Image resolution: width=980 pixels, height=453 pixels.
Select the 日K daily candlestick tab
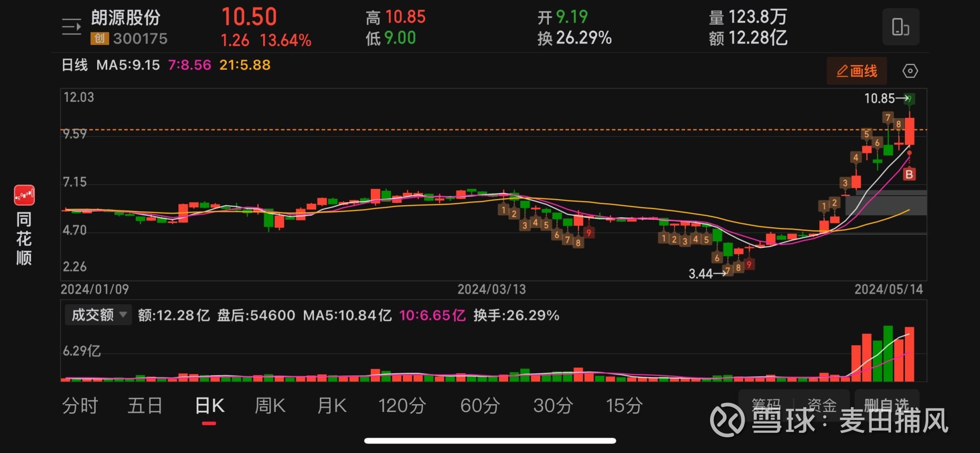(210, 406)
